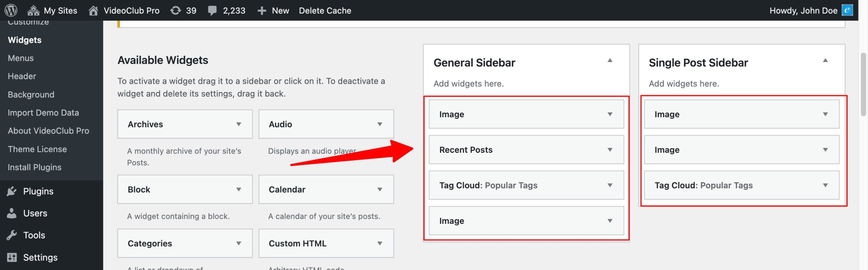The width and height of the screenshot is (868, 270).
Task: Click the updates refresh icon
Action: click(x=175, y=11)
